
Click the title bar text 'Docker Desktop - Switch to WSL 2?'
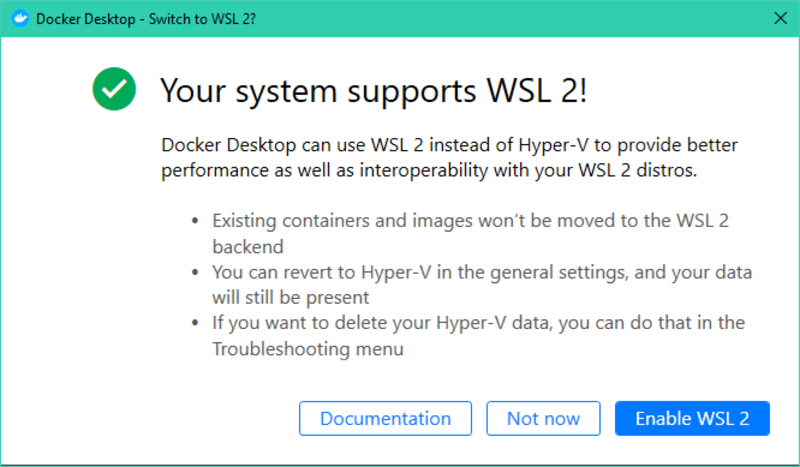[148, 19]
